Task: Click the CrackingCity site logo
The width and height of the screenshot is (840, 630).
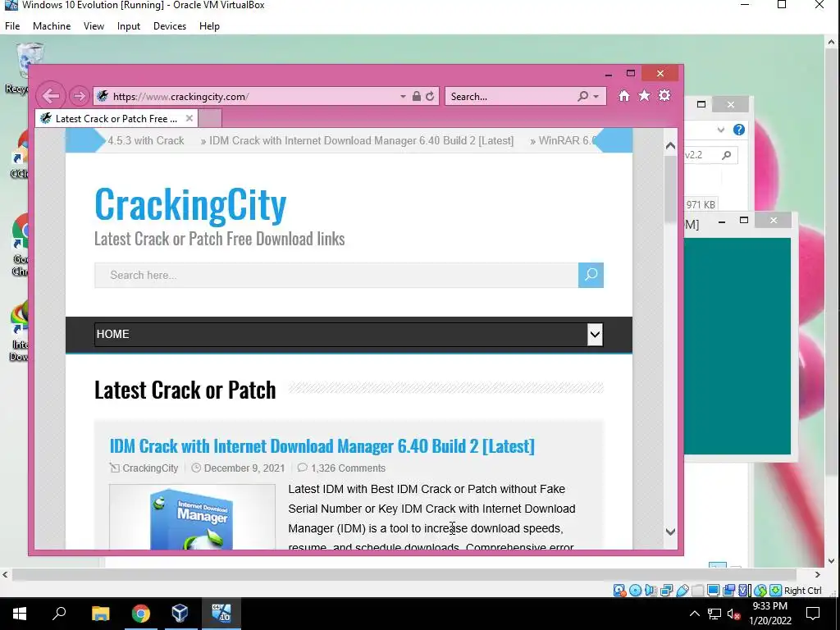Action: [x=190, y=204]
